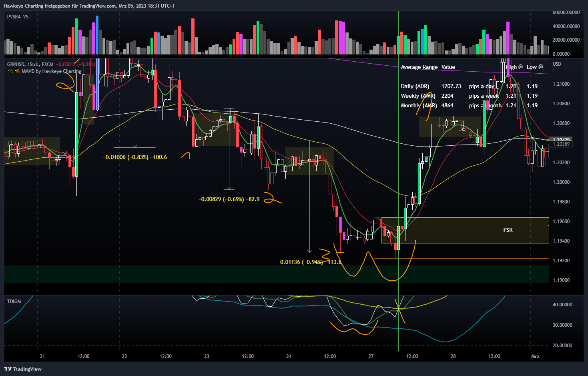Click the date 21 on time axis

42,356
